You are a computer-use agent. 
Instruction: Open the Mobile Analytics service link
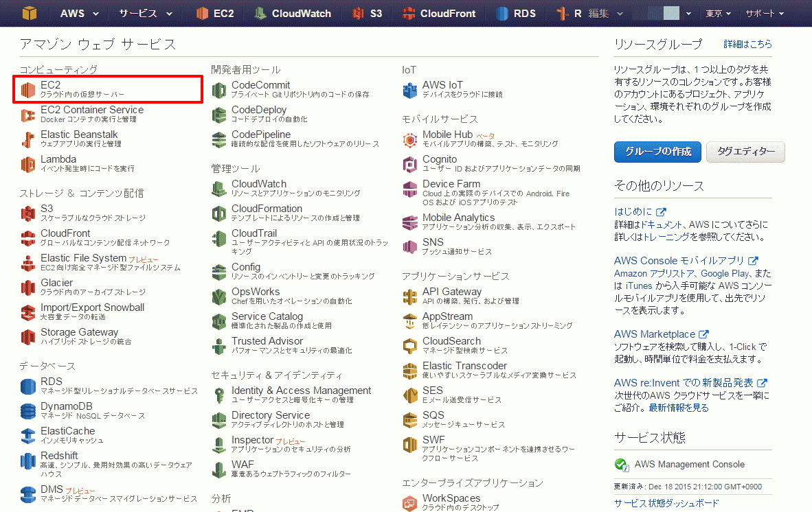(x=459, y=217)
